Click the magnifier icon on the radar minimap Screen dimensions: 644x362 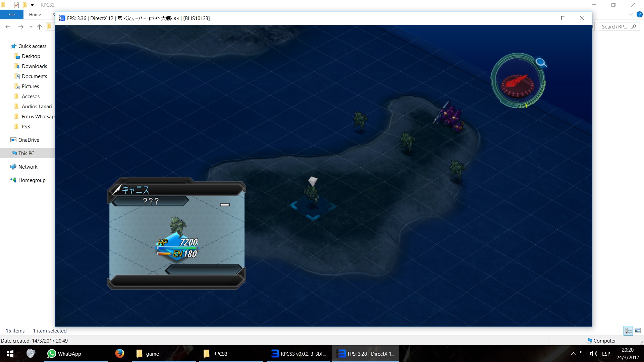pos(540,62)
